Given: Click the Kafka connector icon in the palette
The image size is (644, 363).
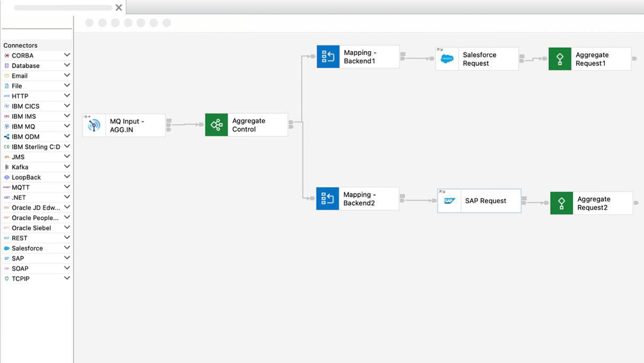Looking at the screenshot, I should (8, 167).
